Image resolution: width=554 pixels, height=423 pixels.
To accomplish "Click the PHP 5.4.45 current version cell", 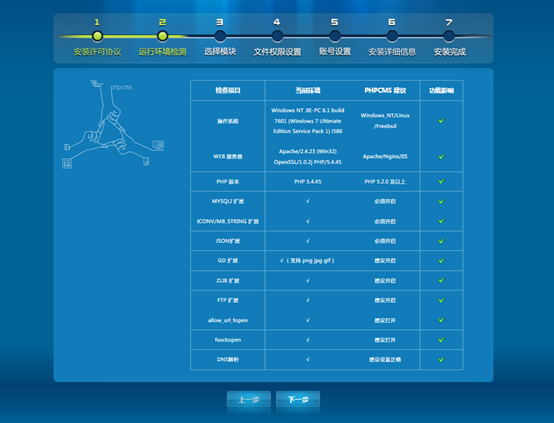I will pyautogui.click(x=308, y=182).
